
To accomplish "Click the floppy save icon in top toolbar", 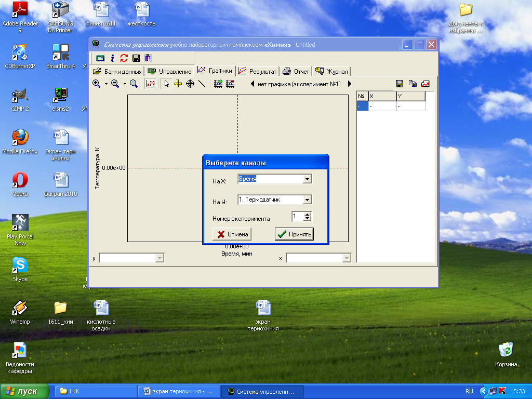I will click(x=136, y=58).
